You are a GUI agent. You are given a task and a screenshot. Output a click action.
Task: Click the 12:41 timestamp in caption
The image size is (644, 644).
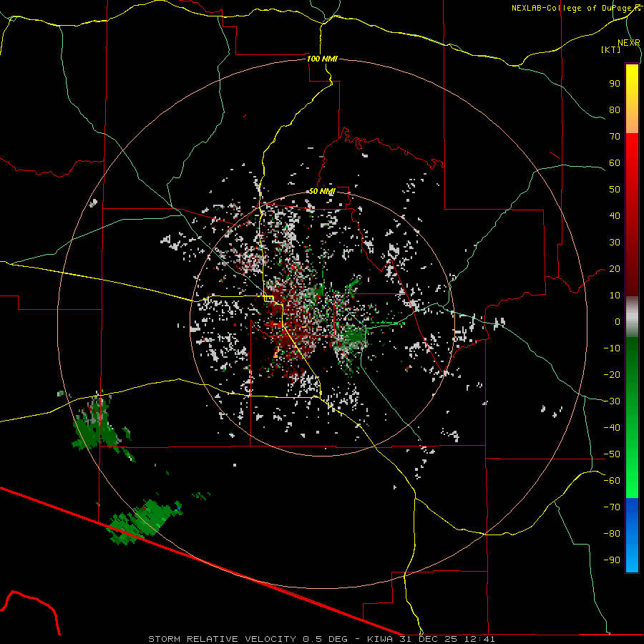click(479, 639)
